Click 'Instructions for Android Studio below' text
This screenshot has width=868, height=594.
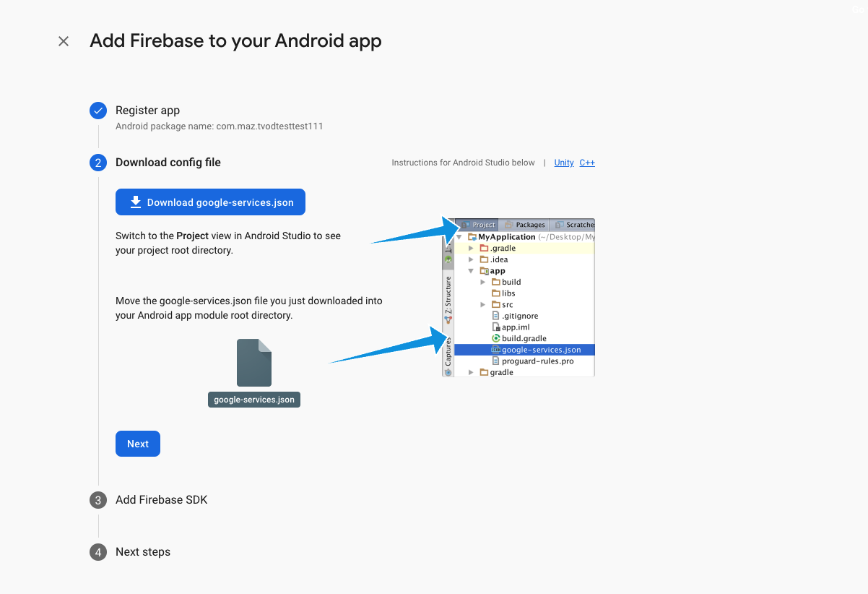pyautogui.click(x=464, y=163)
